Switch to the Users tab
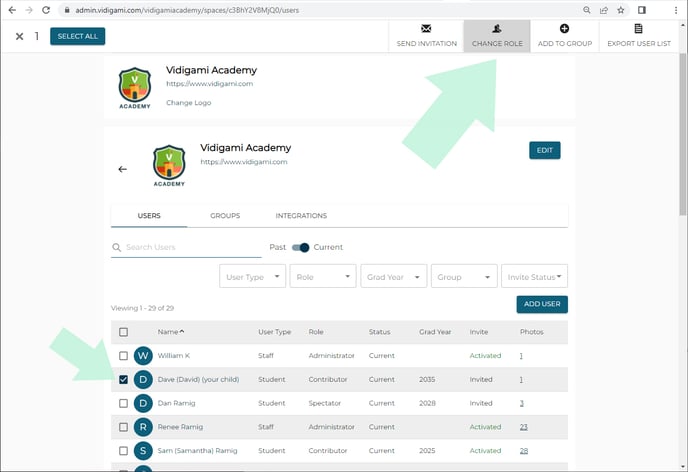688x472 pixels. [149, 216]
